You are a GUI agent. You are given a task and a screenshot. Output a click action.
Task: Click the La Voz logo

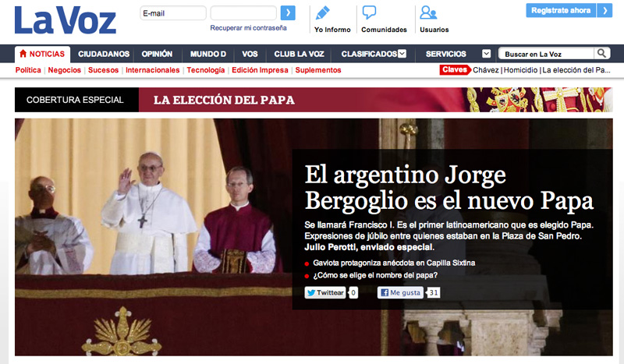pyautogui.click(x=65, y=21)
